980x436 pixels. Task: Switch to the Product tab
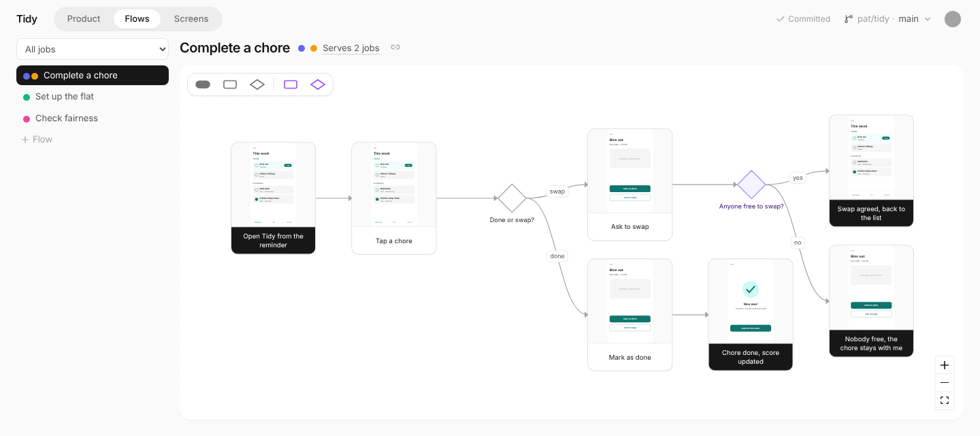(x=84, y=19)
